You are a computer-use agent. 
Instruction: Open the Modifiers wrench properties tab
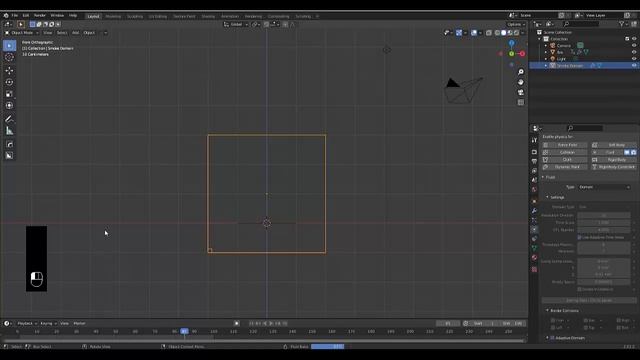pyautogui.click(x=534, y=211)
